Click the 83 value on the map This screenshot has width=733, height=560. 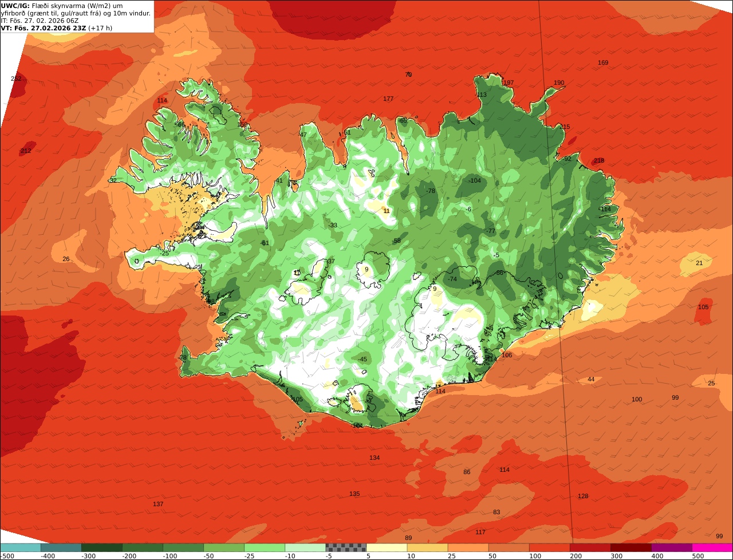(496, 512)
